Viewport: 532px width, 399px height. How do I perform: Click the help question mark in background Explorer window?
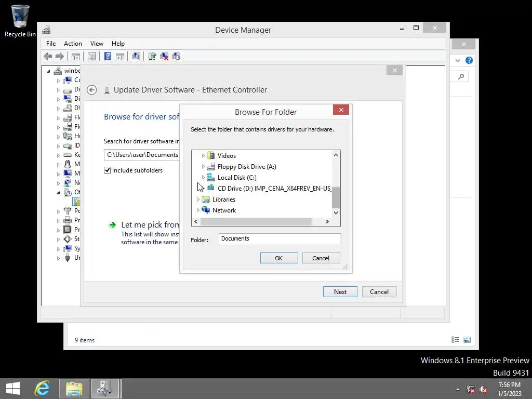point(469,60)
